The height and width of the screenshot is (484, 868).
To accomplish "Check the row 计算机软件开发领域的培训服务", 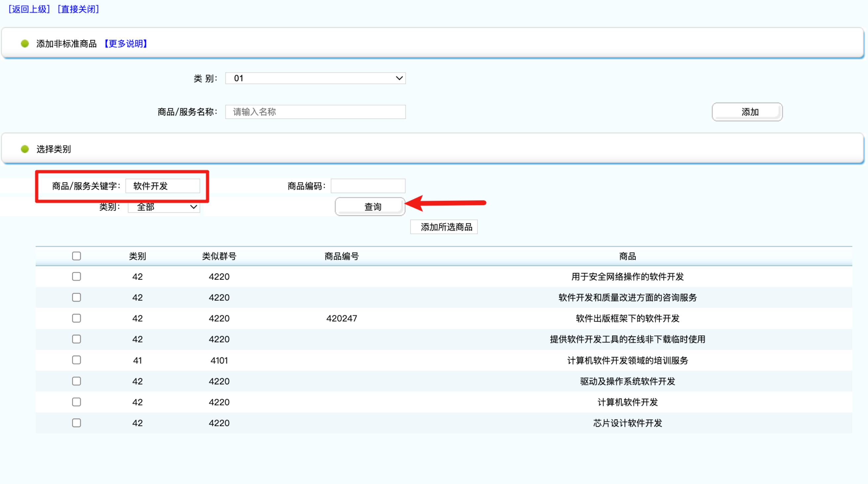I will tap(77, 360).
